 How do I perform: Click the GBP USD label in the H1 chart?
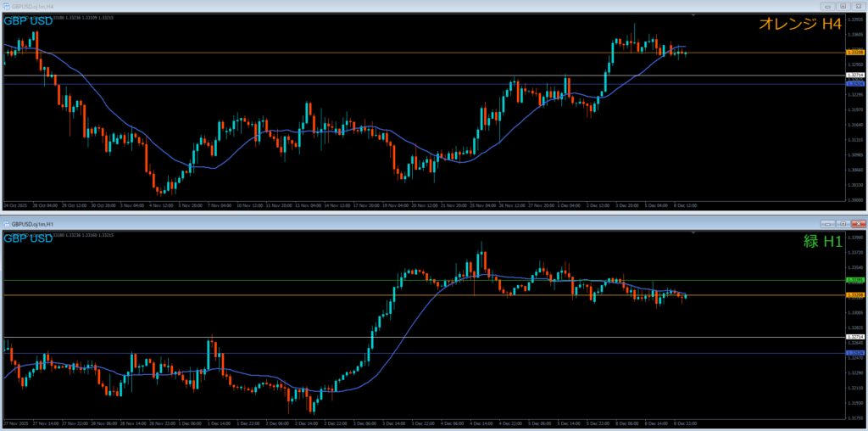tap(28, 238)
